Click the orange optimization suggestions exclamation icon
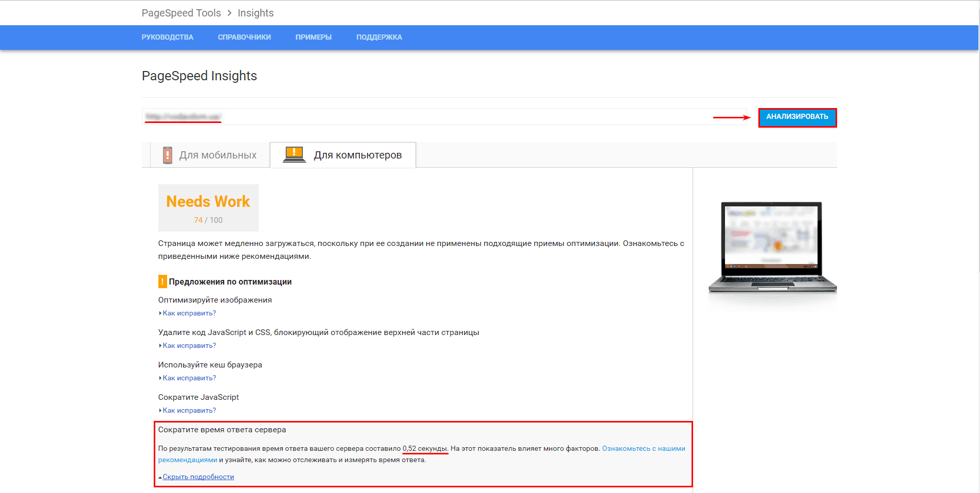This screenshot has height=493, width=980. (x=162, y=281)
